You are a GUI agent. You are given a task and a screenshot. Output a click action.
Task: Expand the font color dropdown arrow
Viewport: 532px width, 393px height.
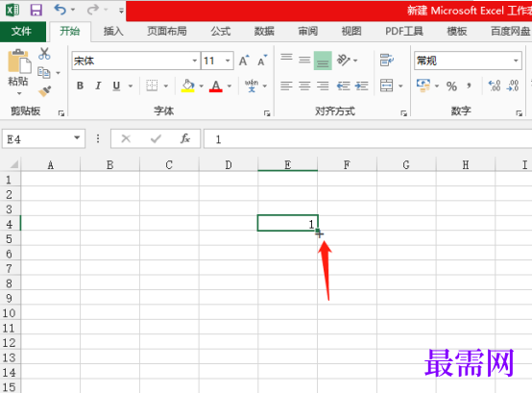(230, 86)
